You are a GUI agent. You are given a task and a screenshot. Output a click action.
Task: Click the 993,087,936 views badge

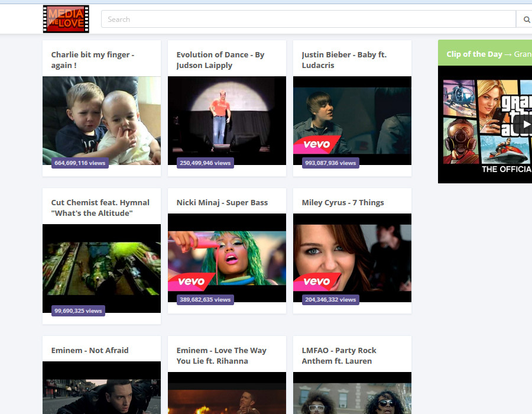click(x=330, y=163)
